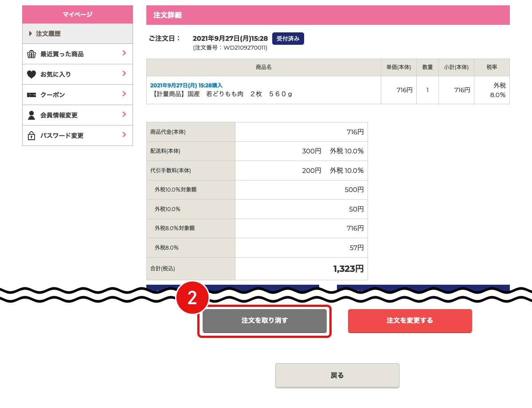Screen dimensions: 532x408
Task: Click the 戻る back button
Action: pos(337,375)
